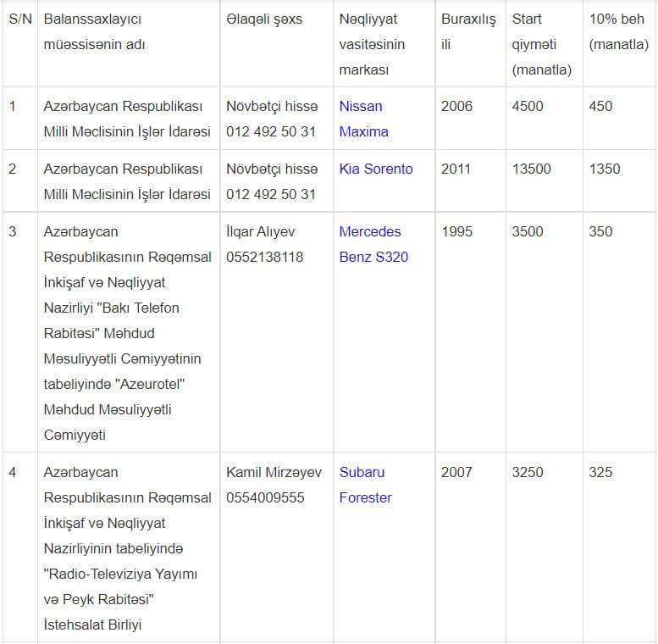Click the Kia Sorento link

pos(376,169)
